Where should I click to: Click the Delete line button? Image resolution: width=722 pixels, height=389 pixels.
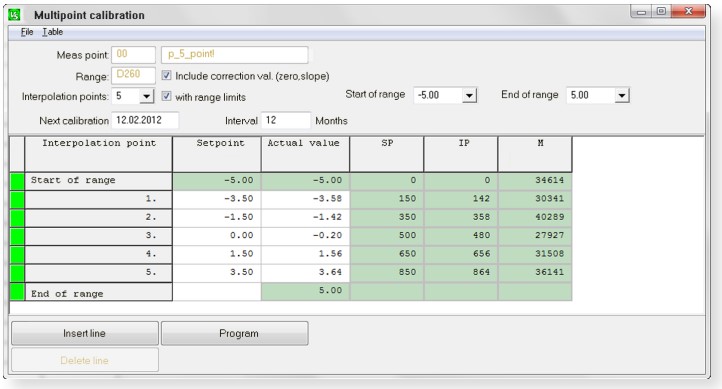[85, 360]
